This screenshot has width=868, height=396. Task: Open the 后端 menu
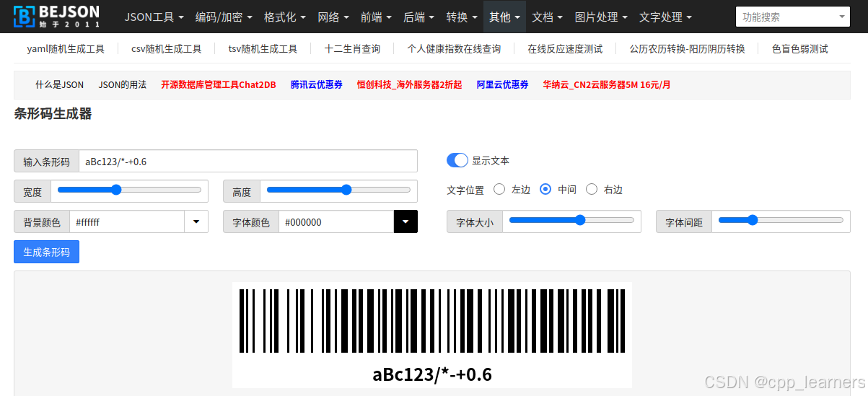418,17
